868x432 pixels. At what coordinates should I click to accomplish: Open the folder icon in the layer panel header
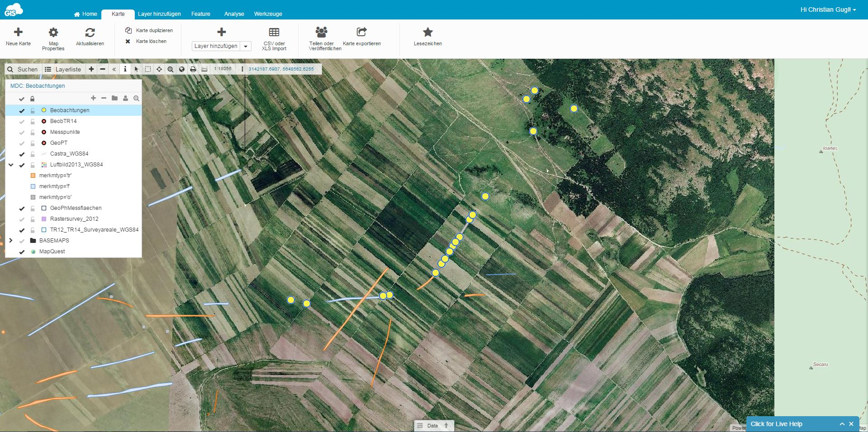point(115,98)
